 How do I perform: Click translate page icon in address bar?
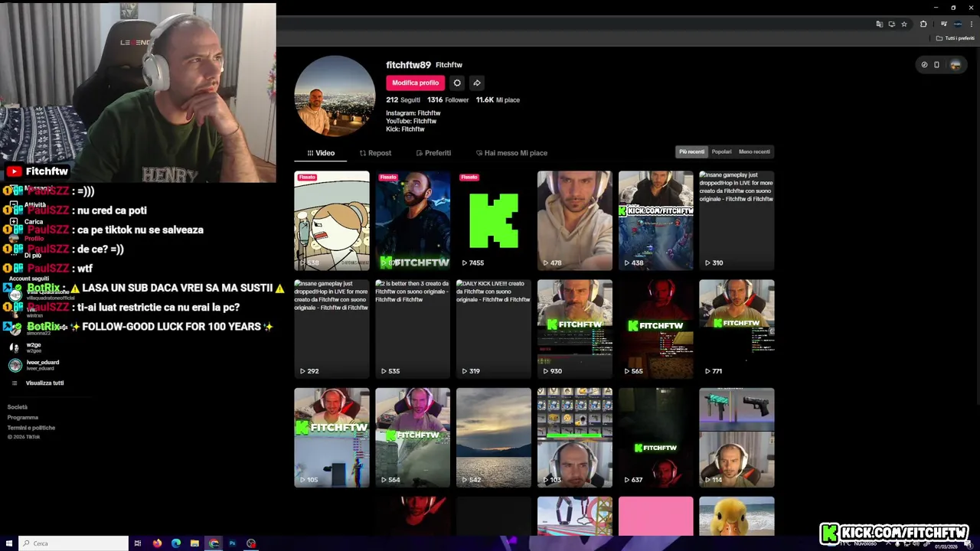(880, 24)
